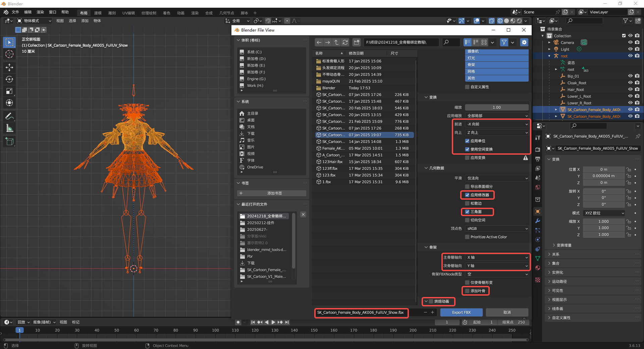Select the Move tool in viewport toolbar

[x=9, y=67]
